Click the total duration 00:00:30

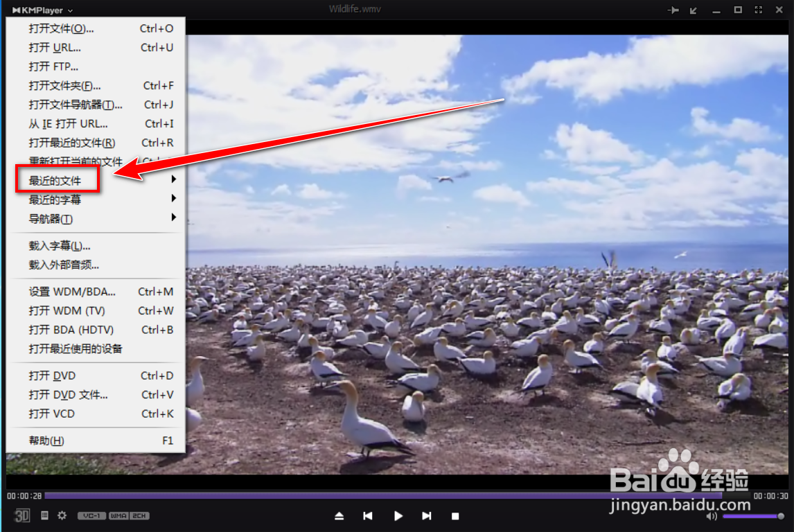[770, 496]
